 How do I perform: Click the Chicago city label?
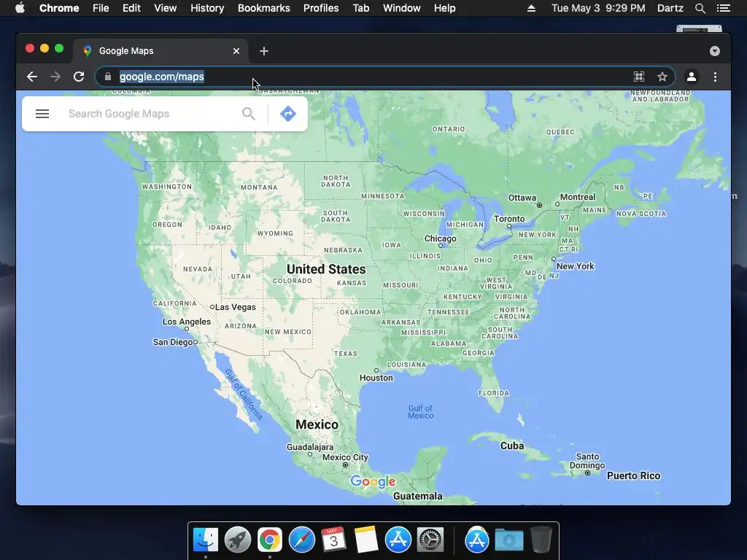click(x=440, y=238)
